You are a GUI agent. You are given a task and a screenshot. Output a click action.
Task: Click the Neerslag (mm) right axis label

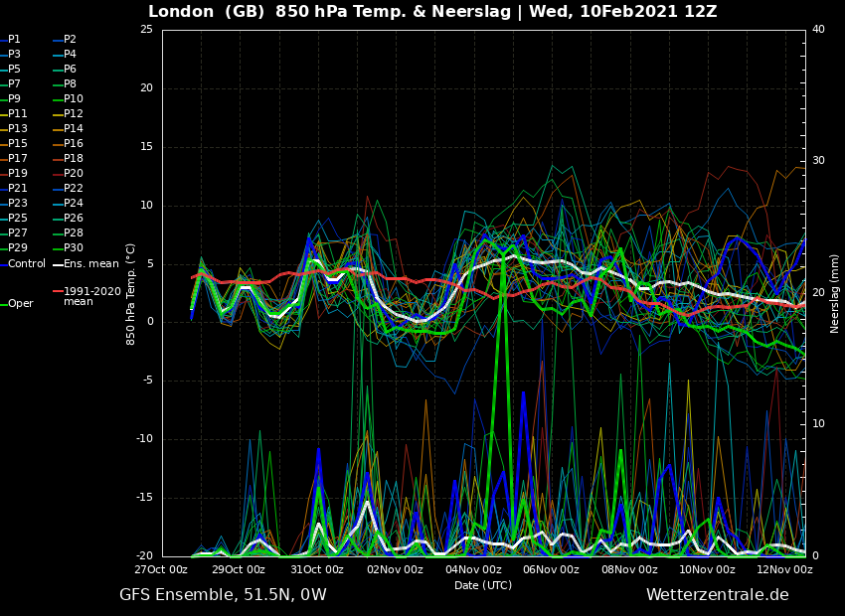pos(835,293)
